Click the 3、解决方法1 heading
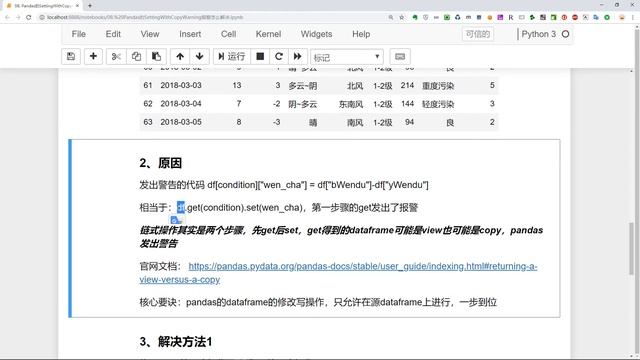The image size is (640, 360). point(176,342)
